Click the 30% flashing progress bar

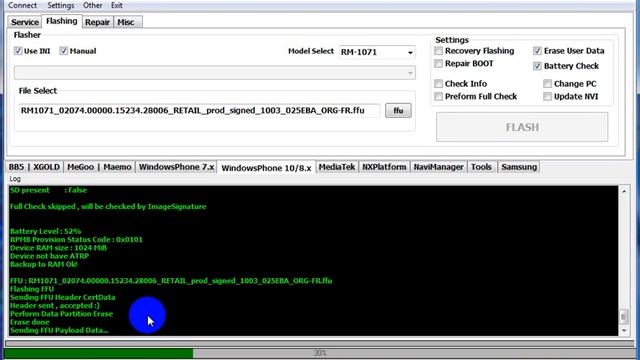[320, 353]
